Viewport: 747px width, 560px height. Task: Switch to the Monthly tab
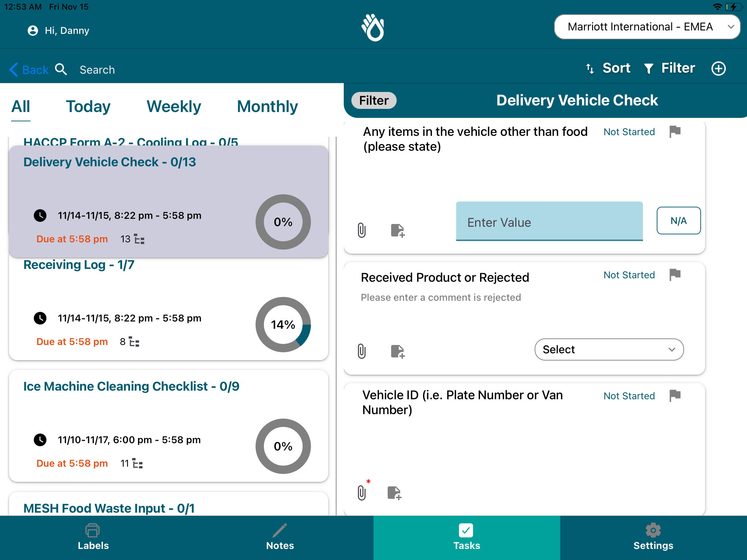(267, 106)
